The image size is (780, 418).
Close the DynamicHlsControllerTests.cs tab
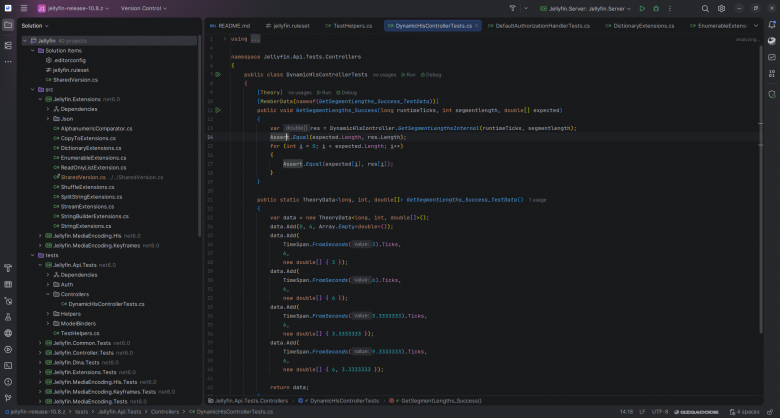tap(477, 26)
